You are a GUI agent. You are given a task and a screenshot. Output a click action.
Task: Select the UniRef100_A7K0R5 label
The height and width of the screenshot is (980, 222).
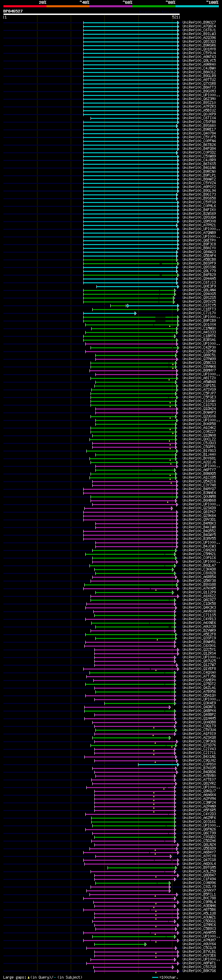199,588
